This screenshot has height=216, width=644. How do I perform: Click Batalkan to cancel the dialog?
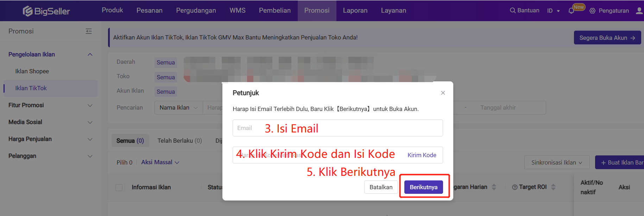(381, 187)
